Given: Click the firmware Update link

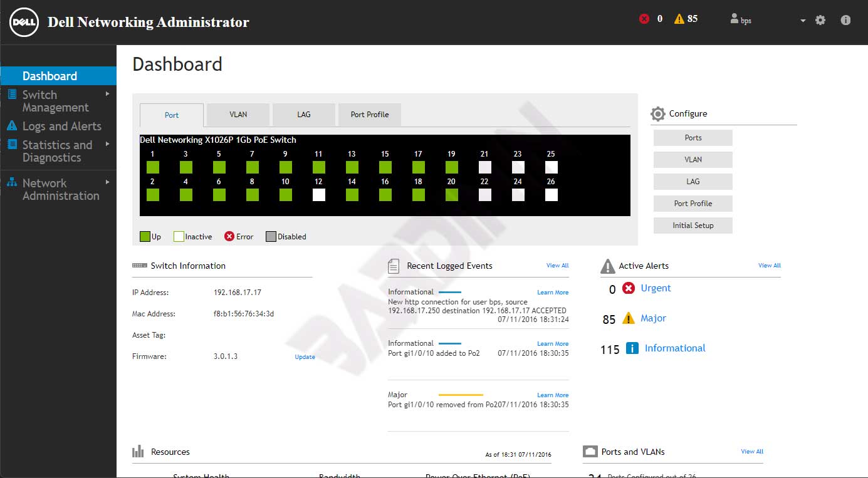Looking at the screenshot, I should tap(305, 357).
